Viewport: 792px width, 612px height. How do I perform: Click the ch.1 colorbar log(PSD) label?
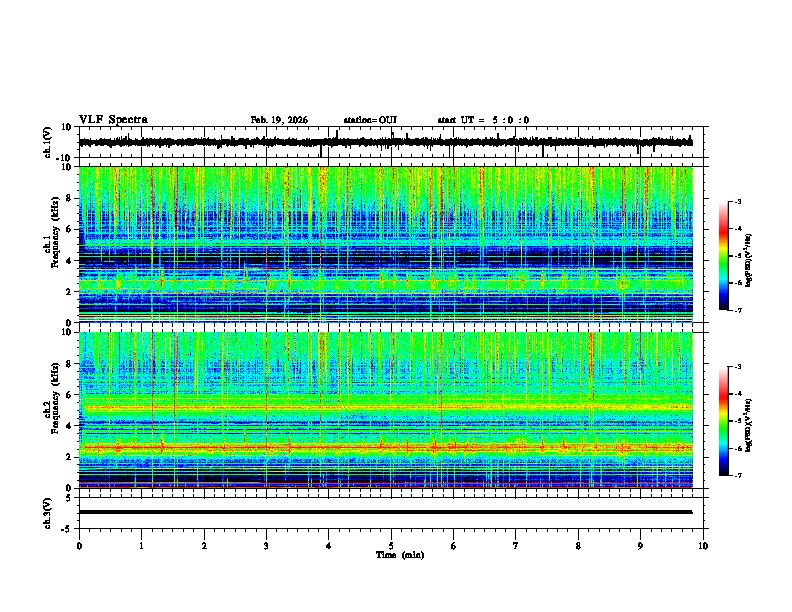pyautogui.click(x=749, y=260)
